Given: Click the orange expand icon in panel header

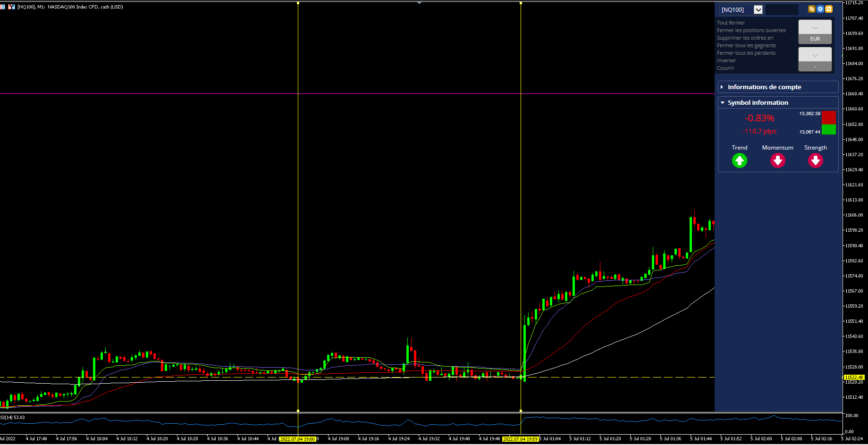Looking at the screenshot, I should coord(829,9).
